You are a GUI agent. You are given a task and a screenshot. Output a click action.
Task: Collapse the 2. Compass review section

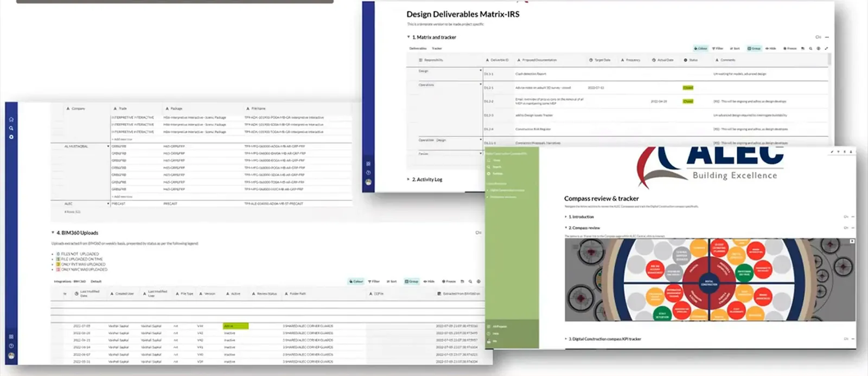click(566, 228)
